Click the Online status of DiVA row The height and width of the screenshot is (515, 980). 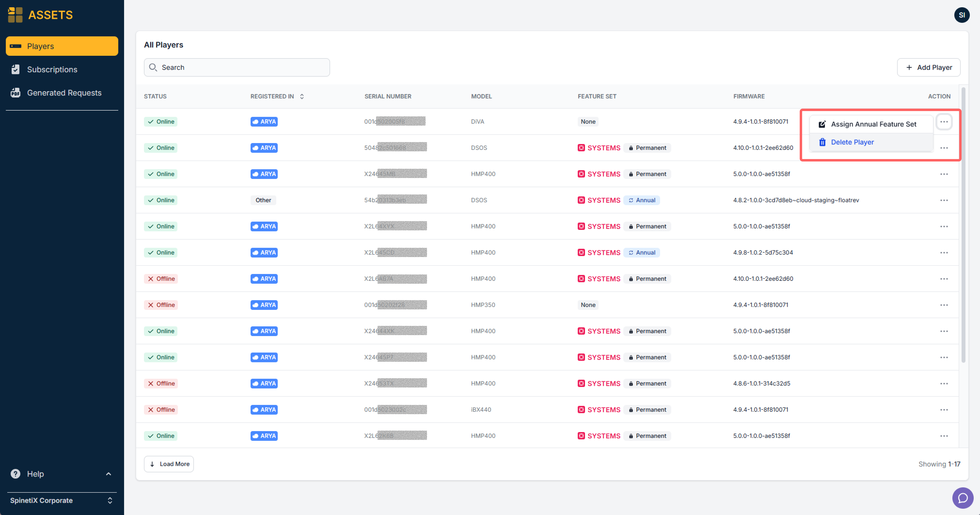point(160,122)
